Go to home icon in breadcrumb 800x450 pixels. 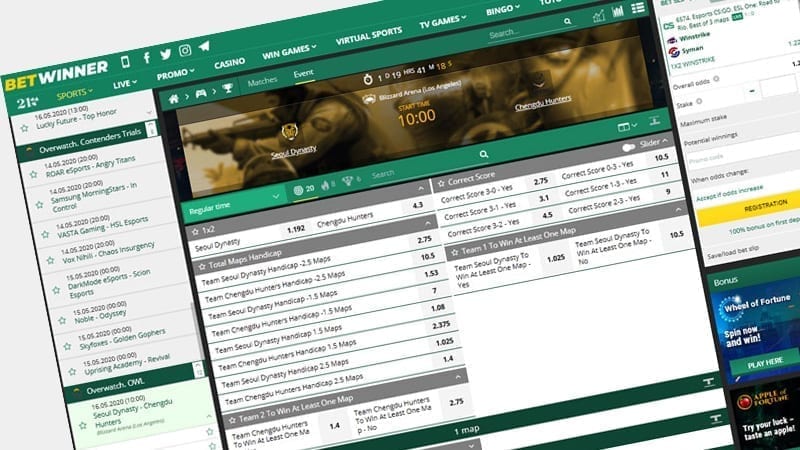tap(174, 98)
